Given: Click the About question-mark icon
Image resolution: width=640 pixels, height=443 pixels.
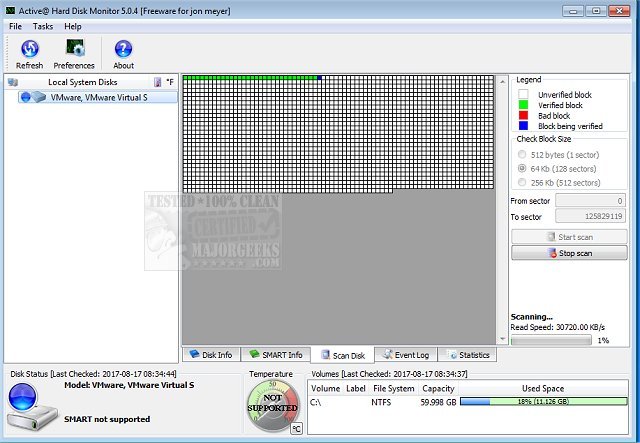Looking at the screenshot, I should (x=123, y=49).
